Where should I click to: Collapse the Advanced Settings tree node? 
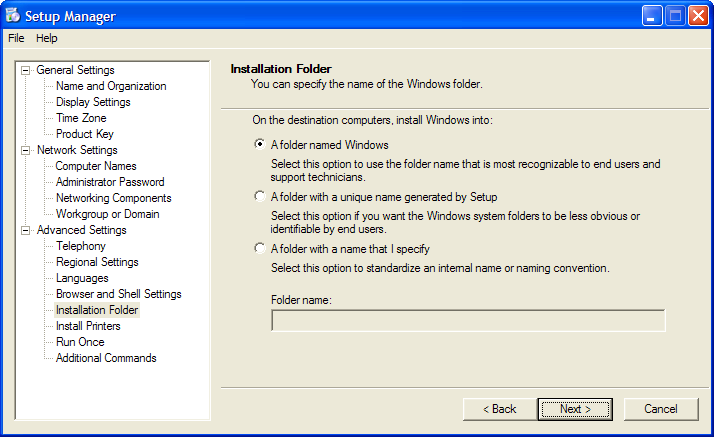click(26, 230)
